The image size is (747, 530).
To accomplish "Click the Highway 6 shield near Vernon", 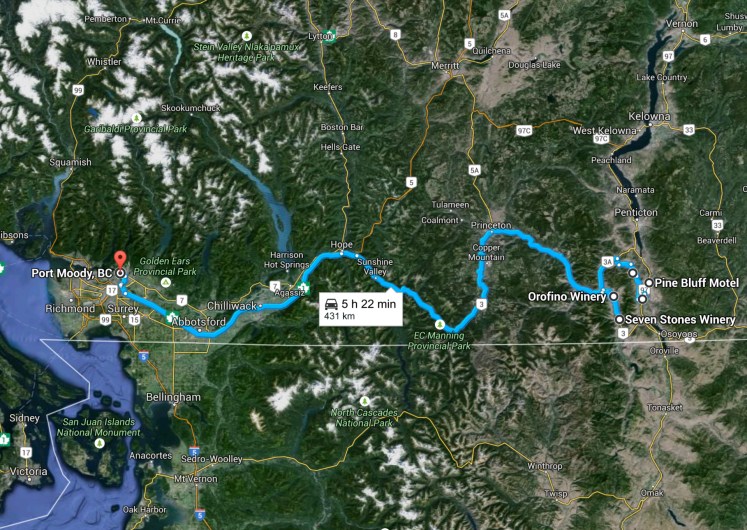I will [705, 40].
